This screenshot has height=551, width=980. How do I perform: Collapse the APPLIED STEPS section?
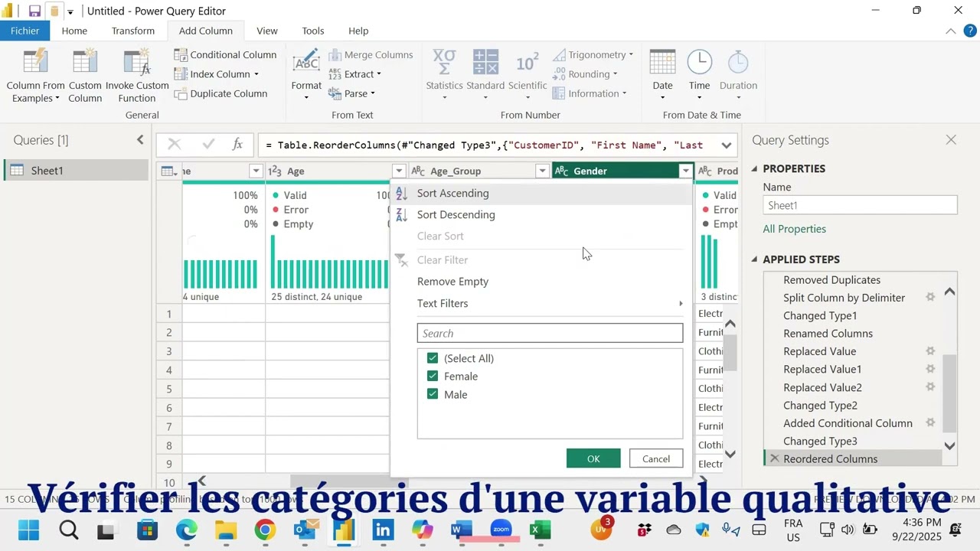coord(754,259)
